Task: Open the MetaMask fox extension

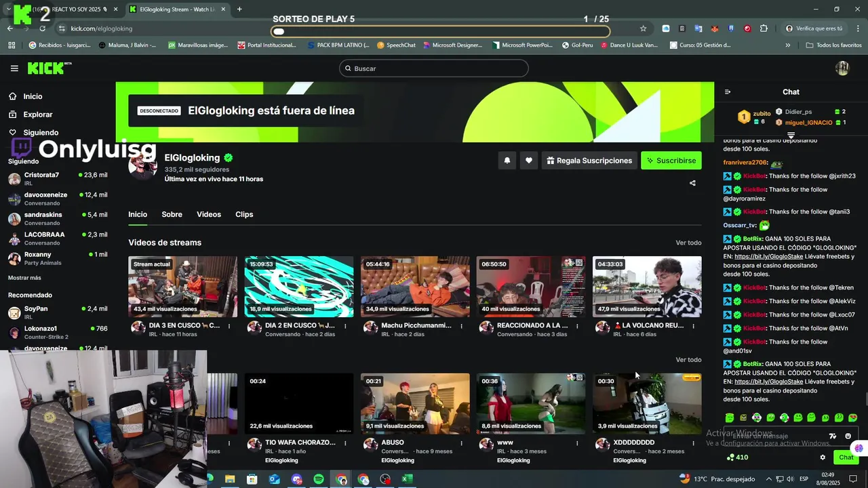Action: 714,28
